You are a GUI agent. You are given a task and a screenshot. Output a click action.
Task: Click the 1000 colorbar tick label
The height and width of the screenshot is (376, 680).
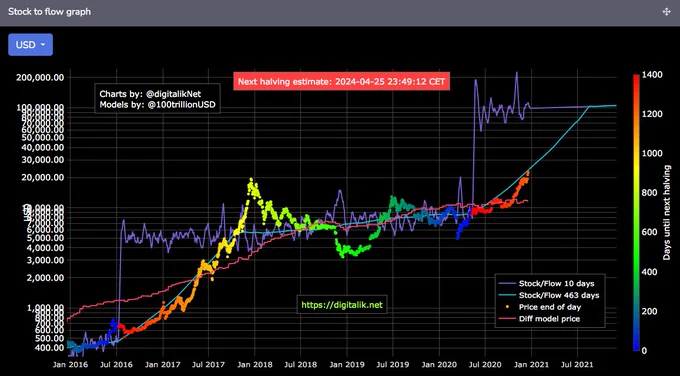[x=652, y=154]
